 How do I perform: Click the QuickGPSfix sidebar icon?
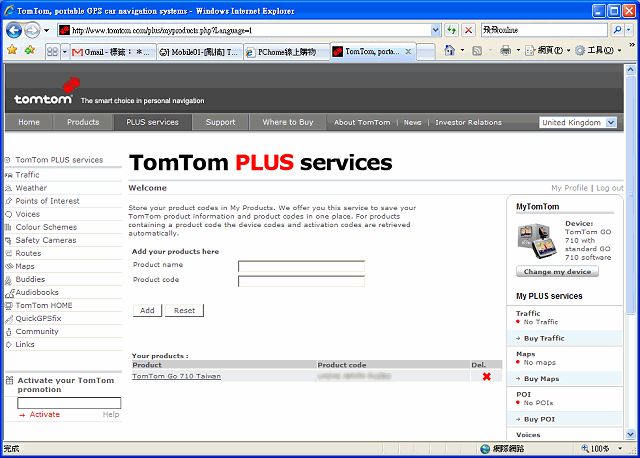9,319
